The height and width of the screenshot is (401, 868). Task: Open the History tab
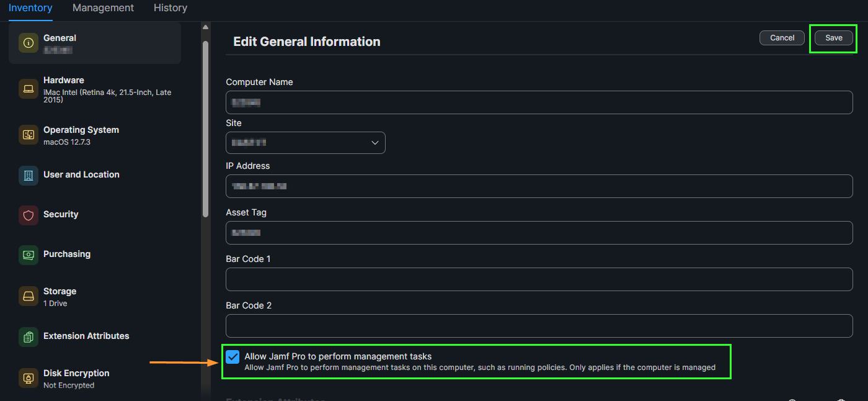(x=170, y=8)
